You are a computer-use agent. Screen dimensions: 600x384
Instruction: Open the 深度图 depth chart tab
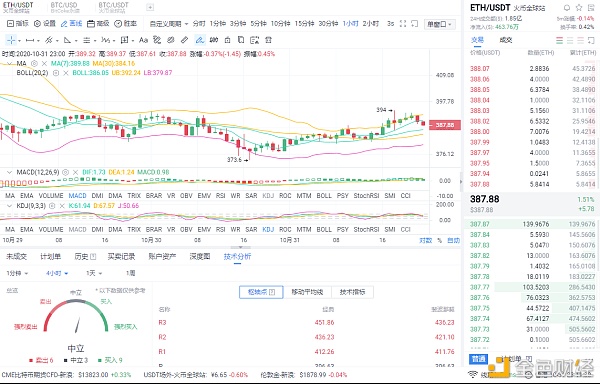pos(200,256)
